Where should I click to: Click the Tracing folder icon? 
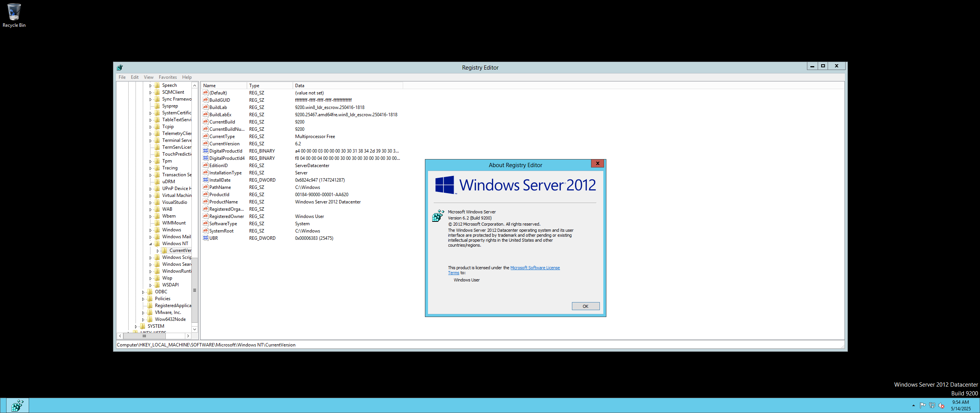tap(157, 168)
